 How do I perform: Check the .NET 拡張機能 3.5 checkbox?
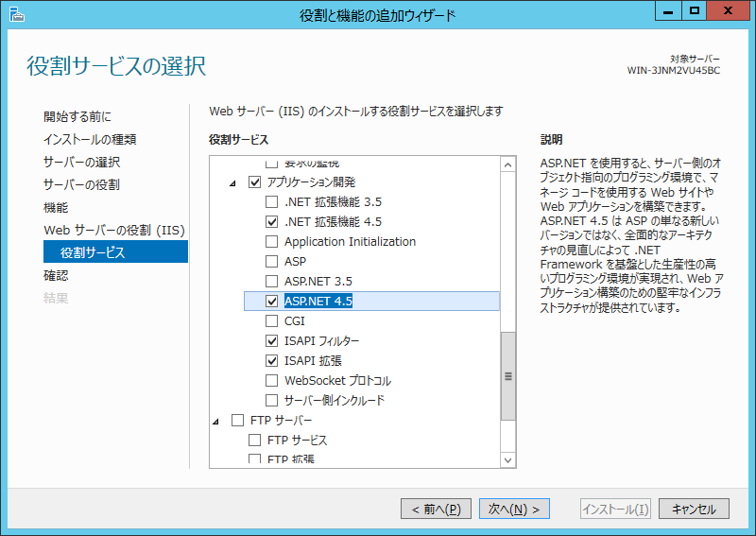272,201
